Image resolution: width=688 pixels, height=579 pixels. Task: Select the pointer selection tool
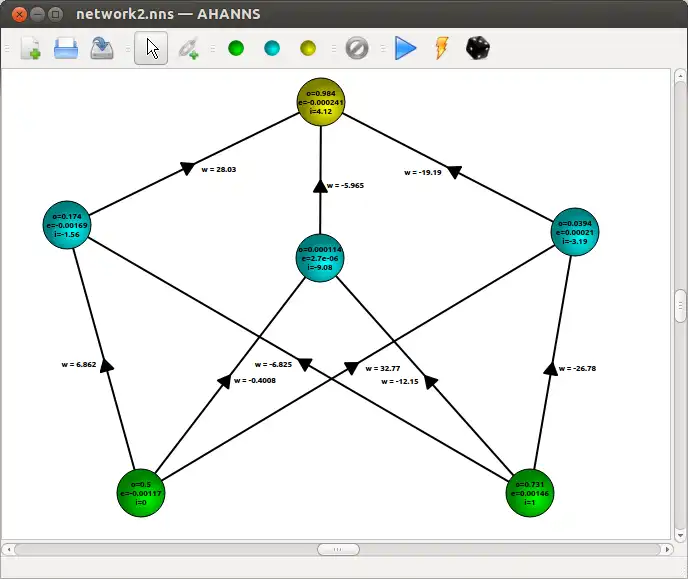click(x=151, y=48)
